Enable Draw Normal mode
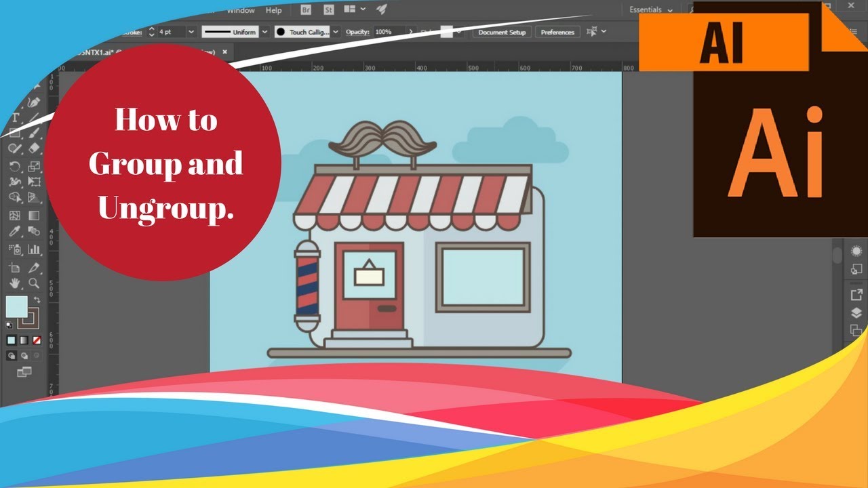This screenshot has width=868, height=488. coord(12,355)
